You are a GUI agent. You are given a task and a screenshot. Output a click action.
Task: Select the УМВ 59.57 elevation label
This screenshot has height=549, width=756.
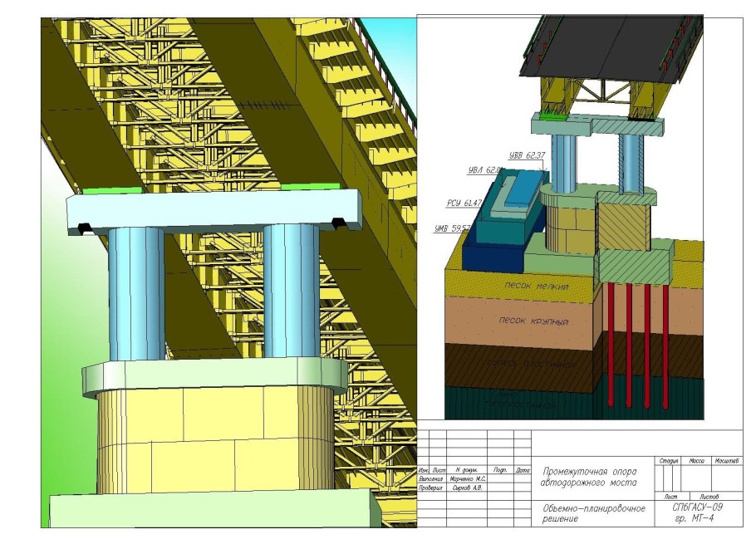click(x=452, y=228)
